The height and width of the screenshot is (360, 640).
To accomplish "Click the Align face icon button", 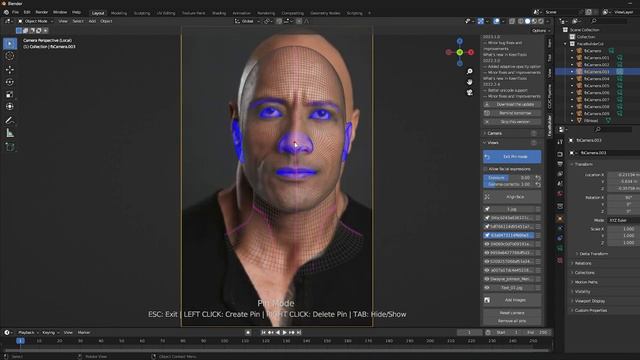I will coord(487,197).
